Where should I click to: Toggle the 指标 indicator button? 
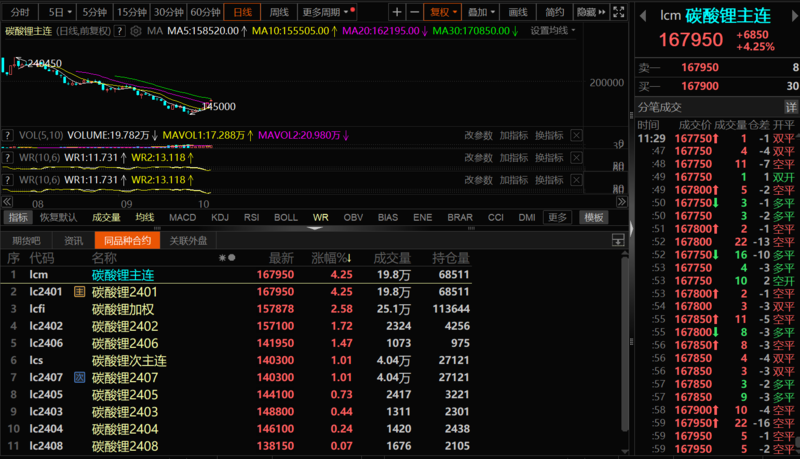[18, 217]
